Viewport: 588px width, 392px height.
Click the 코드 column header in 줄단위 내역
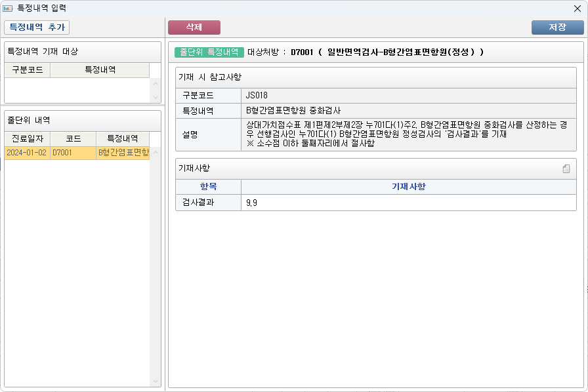[x=73, y=138]
